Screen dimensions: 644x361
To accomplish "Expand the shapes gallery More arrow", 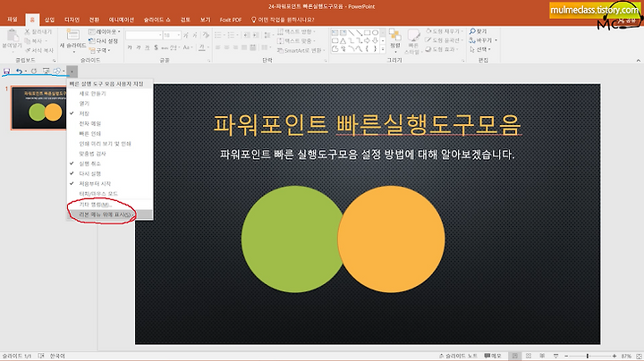I will [x=383, y=49].
